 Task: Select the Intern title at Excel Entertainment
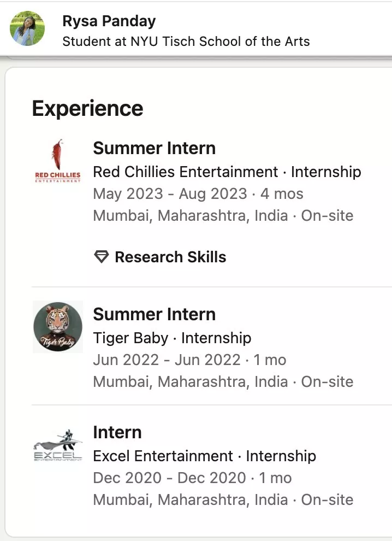[117, 432]
